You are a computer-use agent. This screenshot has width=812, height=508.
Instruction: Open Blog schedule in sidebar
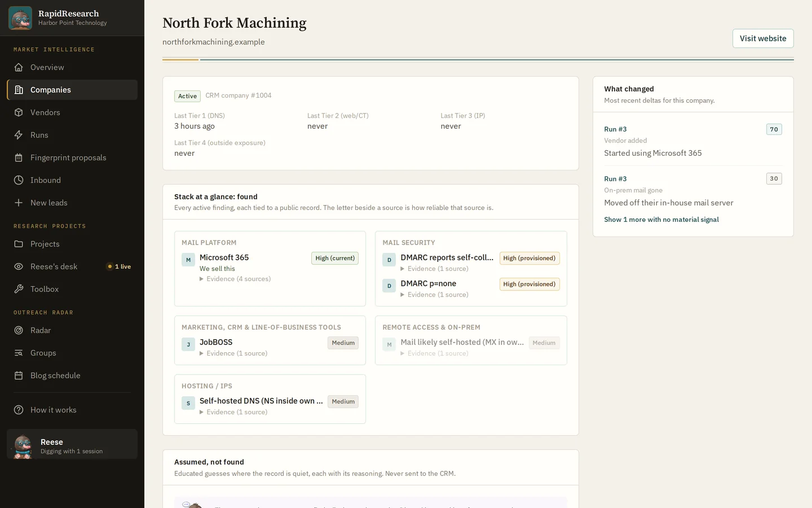[x=72, y=375]
